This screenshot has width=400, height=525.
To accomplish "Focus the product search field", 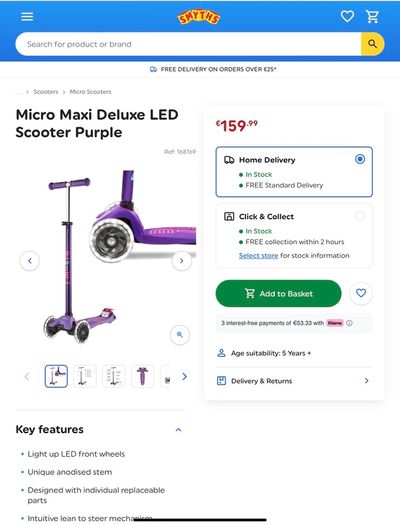I will (188, 44).
